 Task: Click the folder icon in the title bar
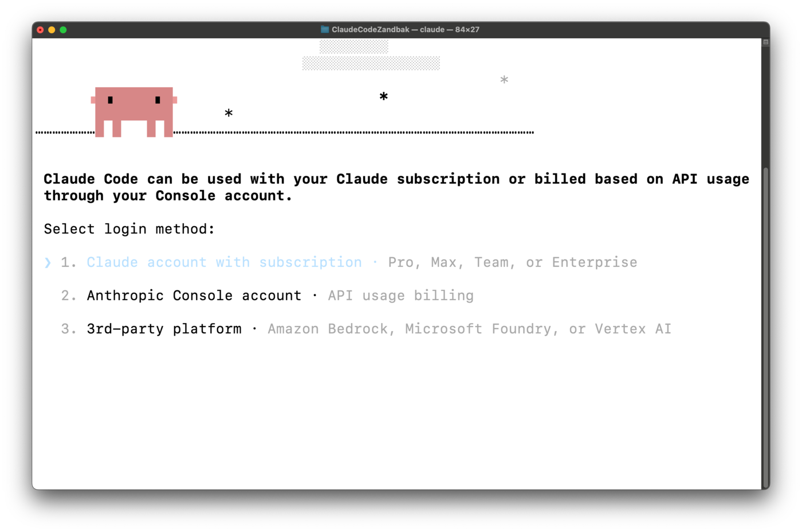pyautogui.click(x=325, y=29)
